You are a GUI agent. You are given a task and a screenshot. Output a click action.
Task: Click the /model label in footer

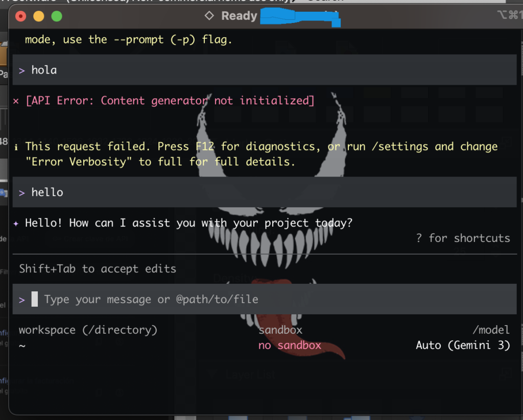[491, 330]
